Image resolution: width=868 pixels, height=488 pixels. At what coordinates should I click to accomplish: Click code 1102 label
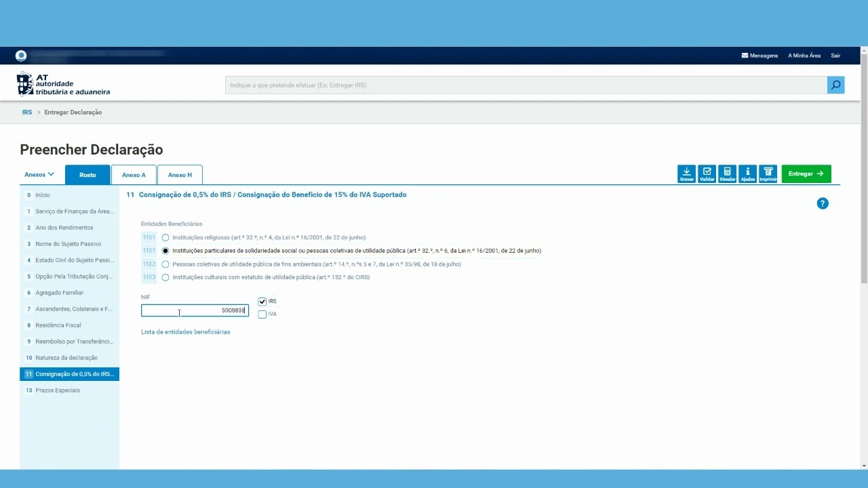click(x=149, y=264)
